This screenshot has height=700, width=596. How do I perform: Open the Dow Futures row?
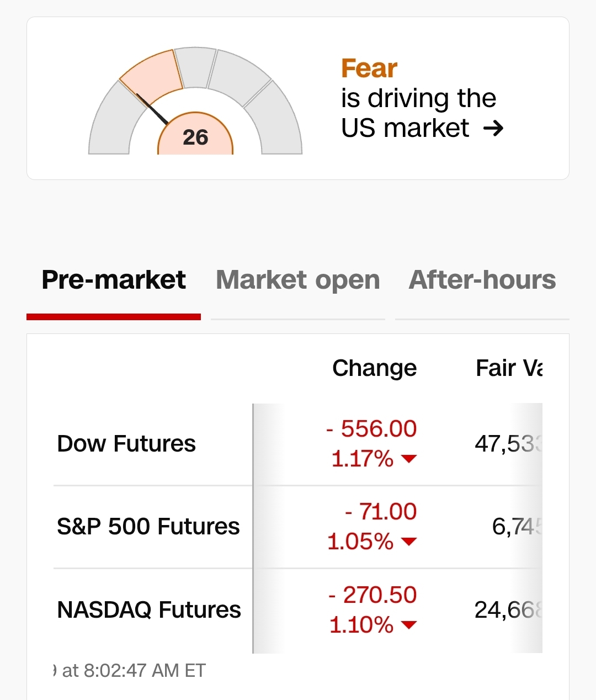tap(126, 444)
